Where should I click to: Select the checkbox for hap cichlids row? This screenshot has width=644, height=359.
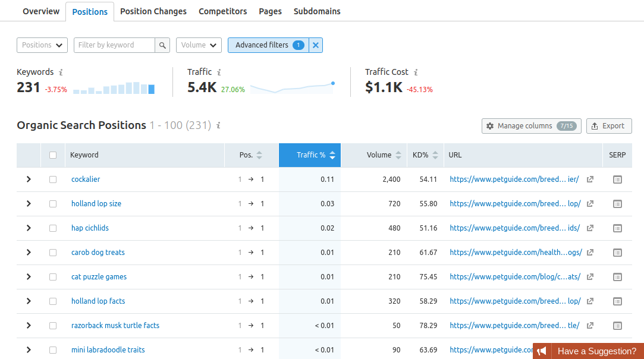[53, 228]
